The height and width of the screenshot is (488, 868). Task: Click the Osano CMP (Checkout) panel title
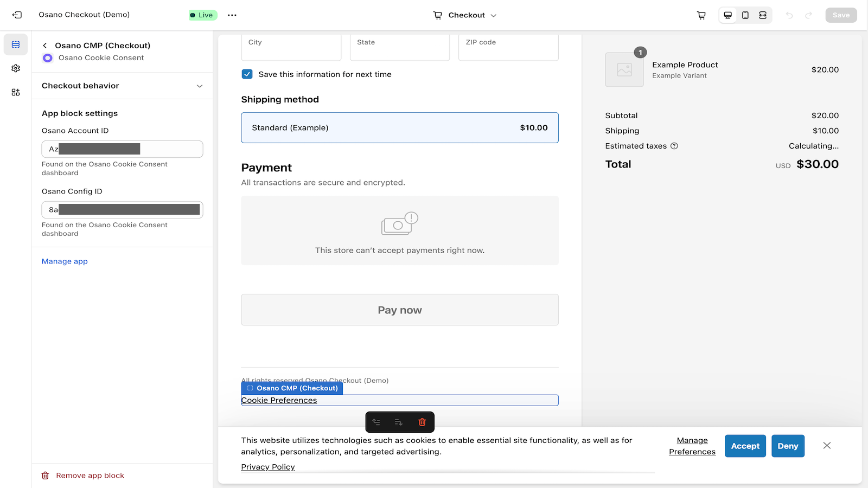coord(103,46)
